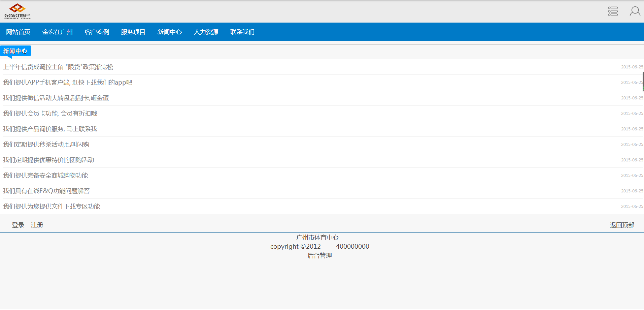
Task: Open 服务项目 navigation item
Action: [133, 32]
